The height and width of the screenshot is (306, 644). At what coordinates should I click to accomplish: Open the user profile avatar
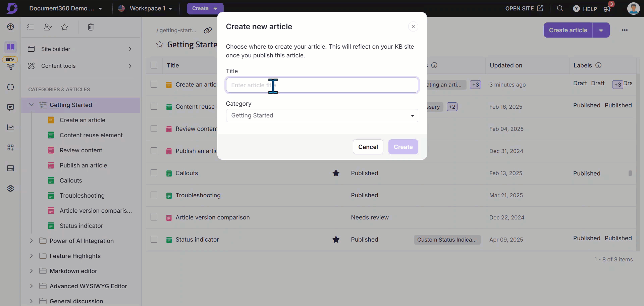(633, 8)
